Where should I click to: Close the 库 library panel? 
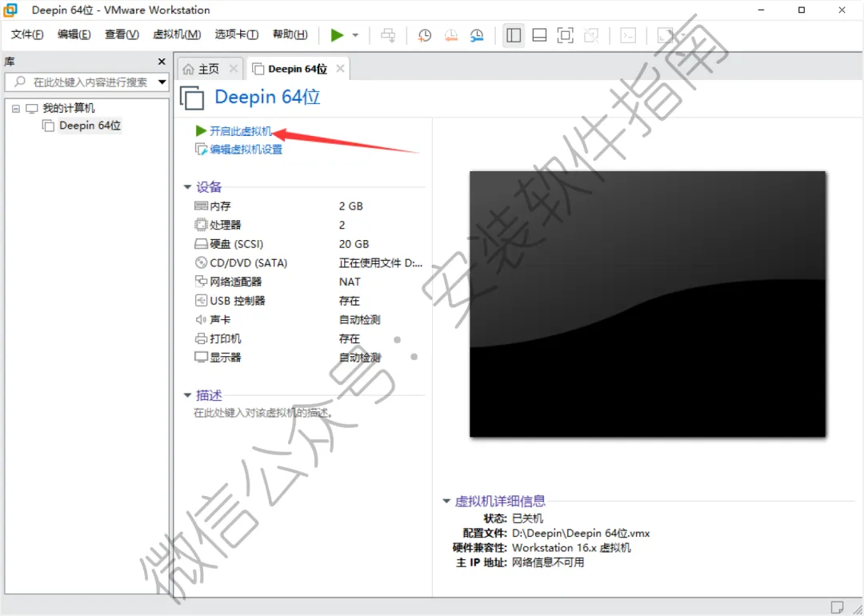162,62
